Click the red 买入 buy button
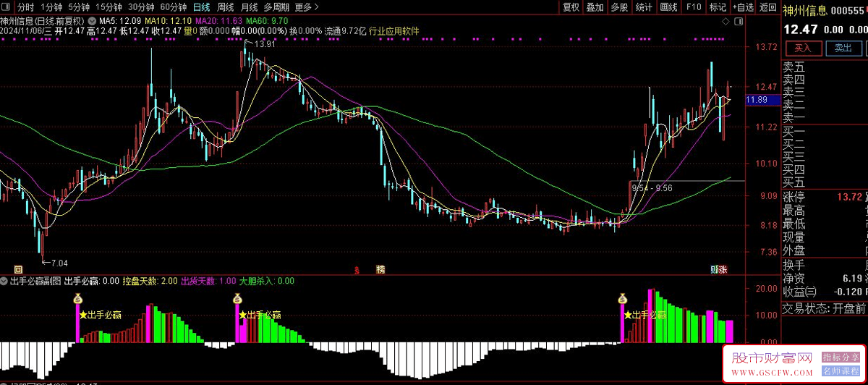 pyautogui.click(x=803, y=48)
